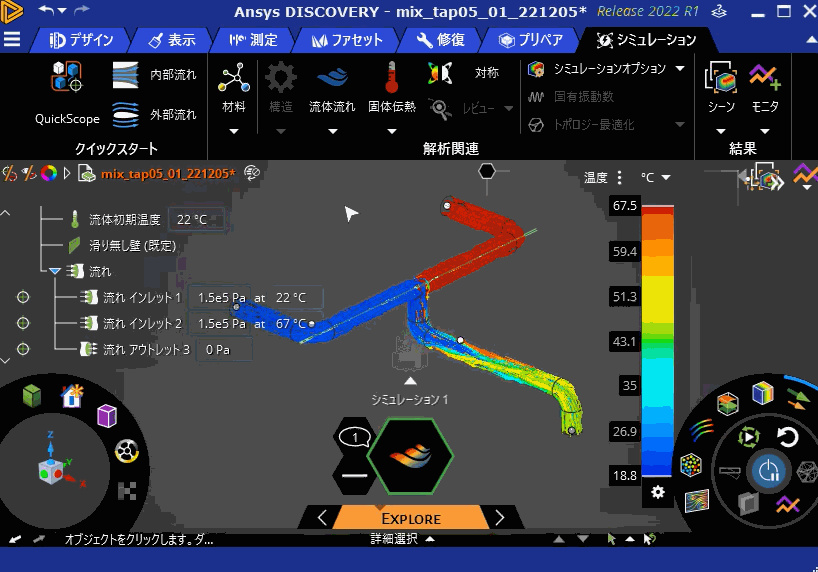Open the モニタ dropdown arrow

point(765,132)
